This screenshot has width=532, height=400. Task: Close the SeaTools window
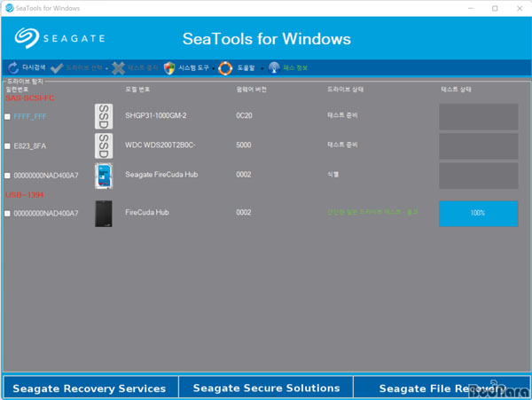pyautogui.click(x=520, y=8)
